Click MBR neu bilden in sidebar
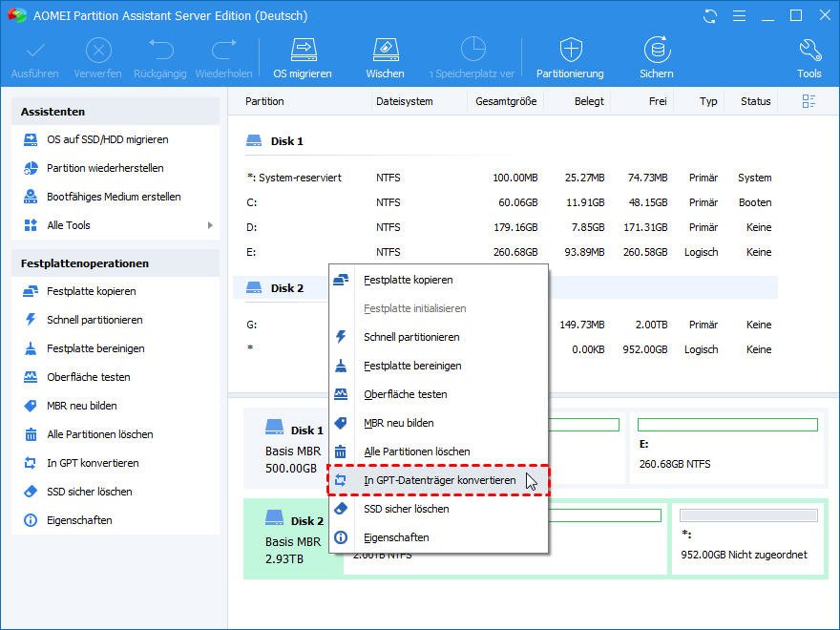The width and height of the screenshot is (840, 630). [81, 406]
